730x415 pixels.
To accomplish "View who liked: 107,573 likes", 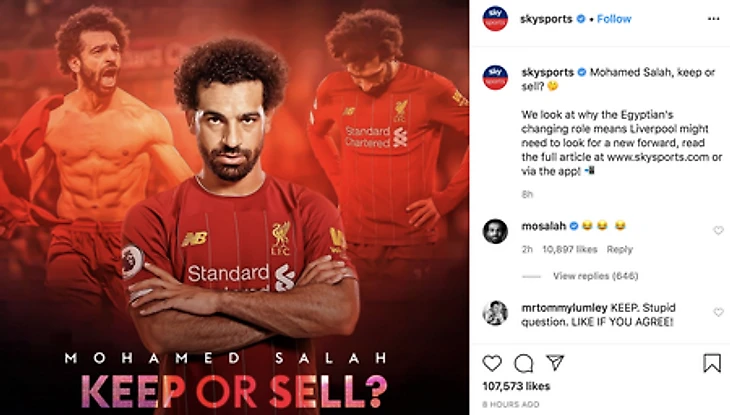I will click(516, 386).
